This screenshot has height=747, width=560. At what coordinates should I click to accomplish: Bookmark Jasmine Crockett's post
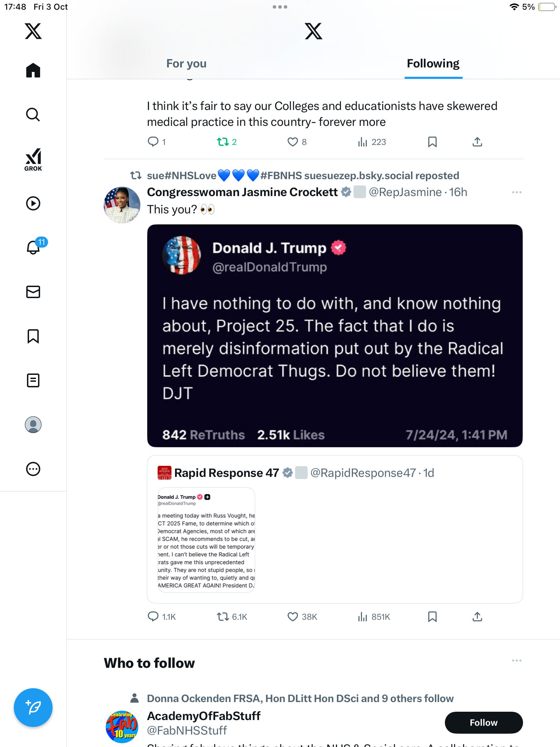click(432, 617)
